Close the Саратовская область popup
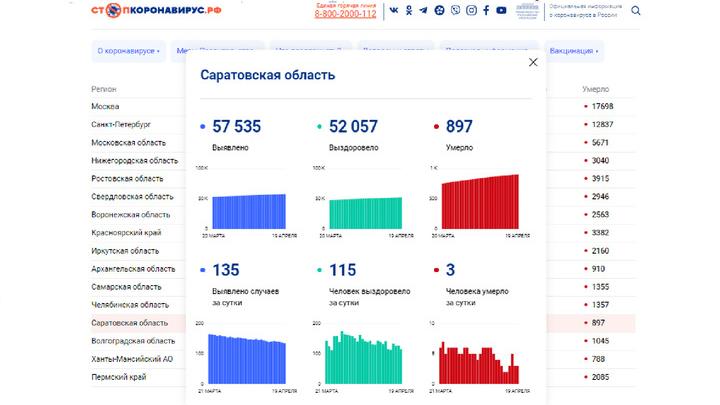 click(x=533, y=62)
